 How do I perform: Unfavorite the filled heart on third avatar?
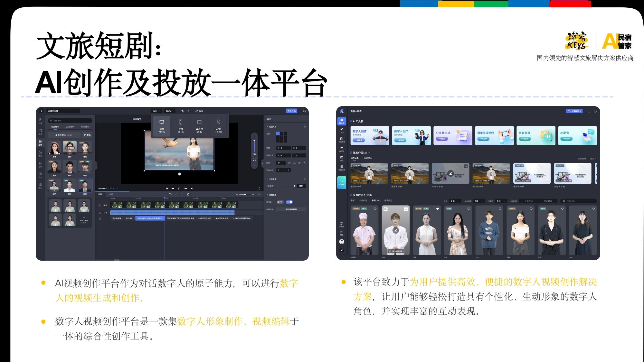(x=437, y=209)
